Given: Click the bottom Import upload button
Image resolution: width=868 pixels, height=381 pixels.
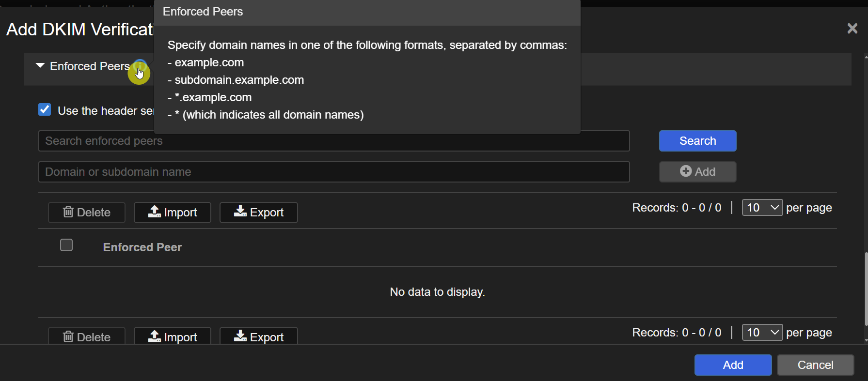Looking at the screenshot, I should [173, 336].
